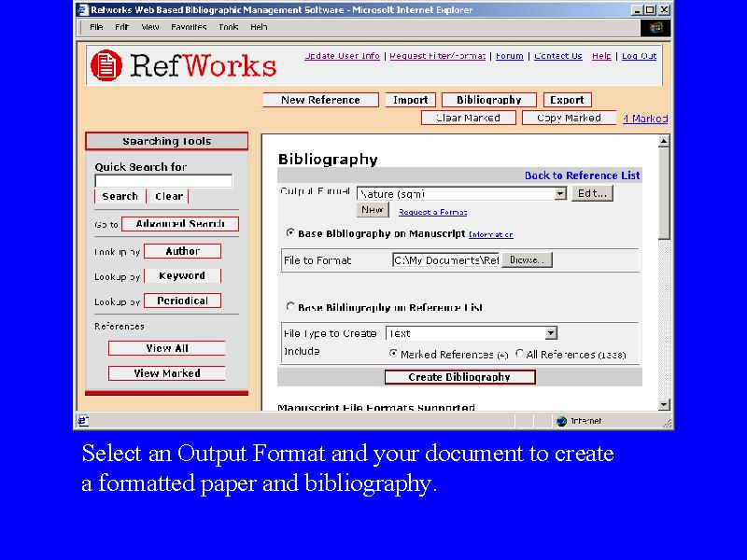Click the Clear Marked button
This screenshot has width=747, height=560.
click(469, 118)
